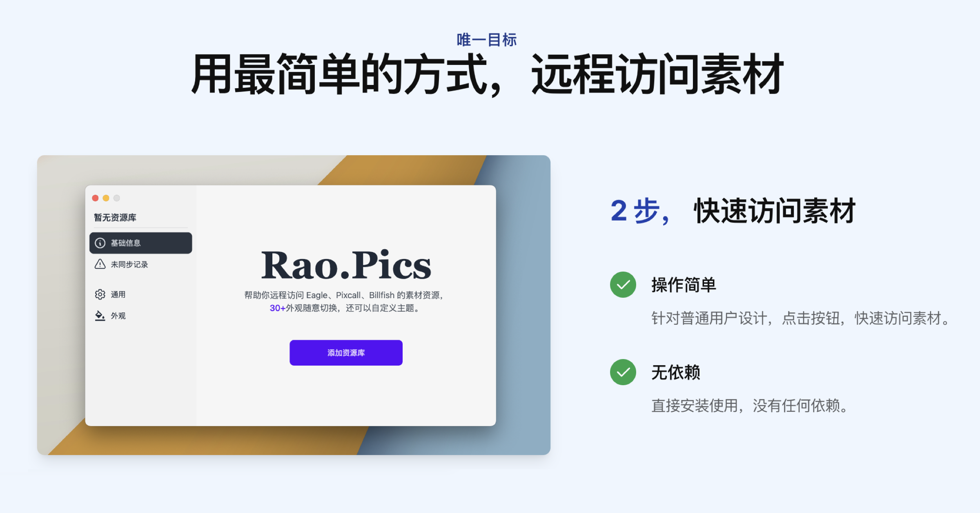Click the Rao.Pics logo heading
This screenshot has height=513, width=980.
(x=346, y=265)
